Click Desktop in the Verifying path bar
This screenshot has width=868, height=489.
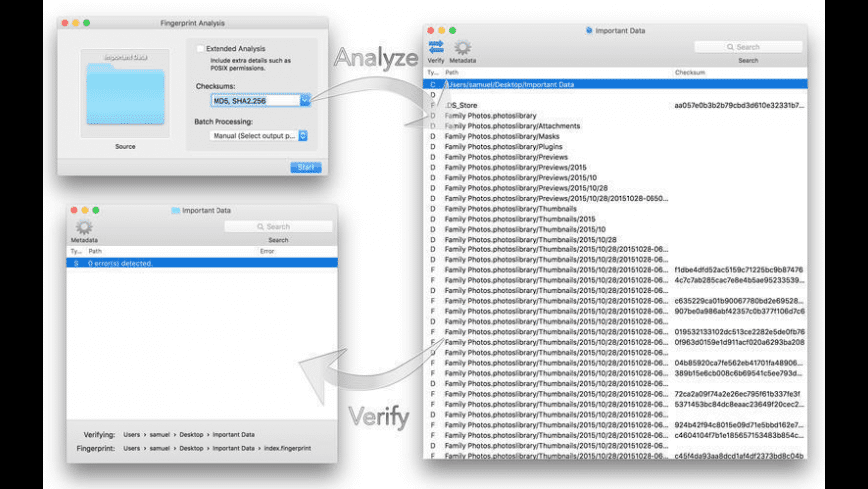191,435
